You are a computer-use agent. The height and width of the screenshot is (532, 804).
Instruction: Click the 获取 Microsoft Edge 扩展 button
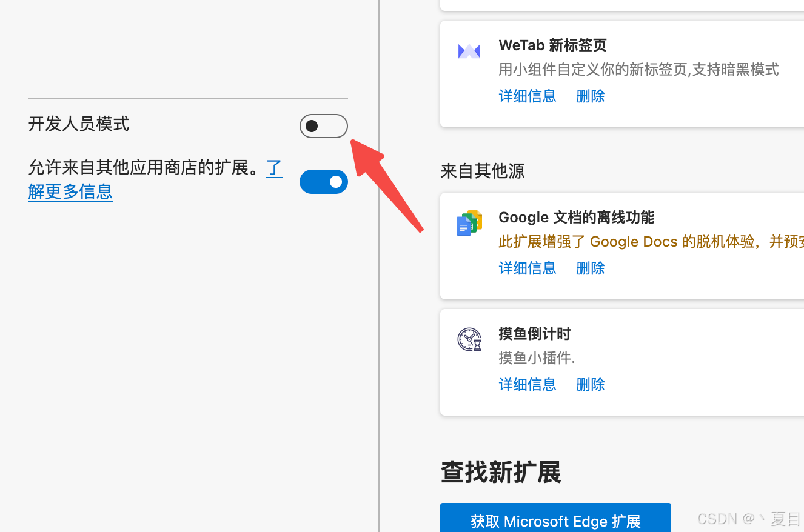pyautogui.click(x=555, y=520)
